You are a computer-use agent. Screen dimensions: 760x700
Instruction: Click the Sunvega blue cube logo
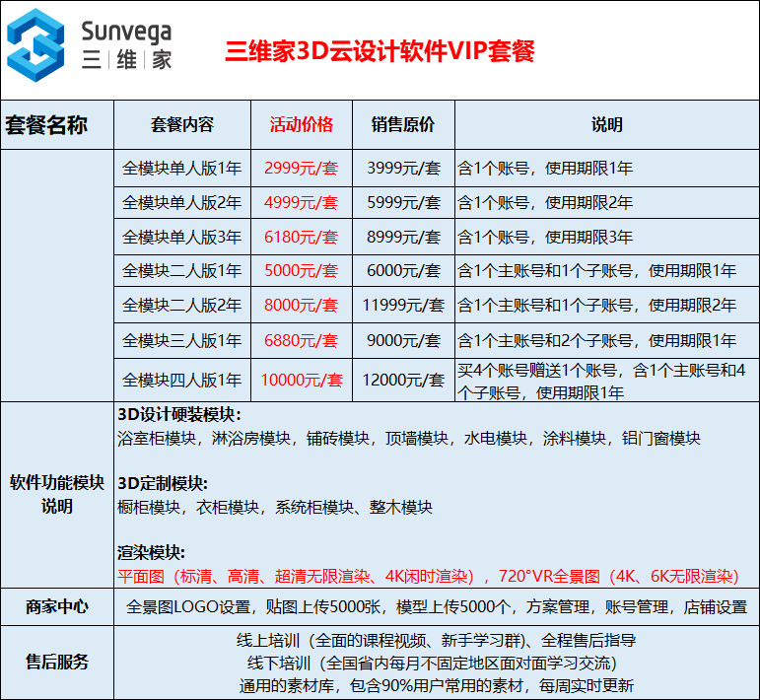click(x=35, y=45)
